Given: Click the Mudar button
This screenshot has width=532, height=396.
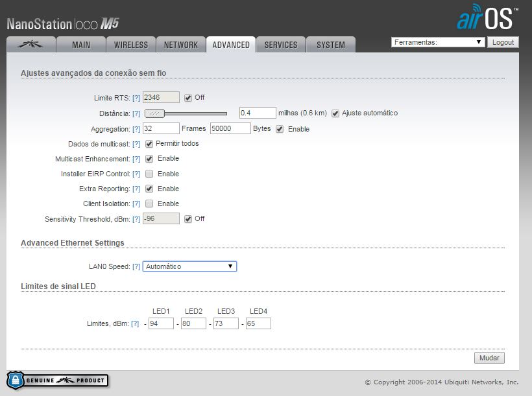Looking at the screenshot, I should pyautogui.click(x=489, y=358).
